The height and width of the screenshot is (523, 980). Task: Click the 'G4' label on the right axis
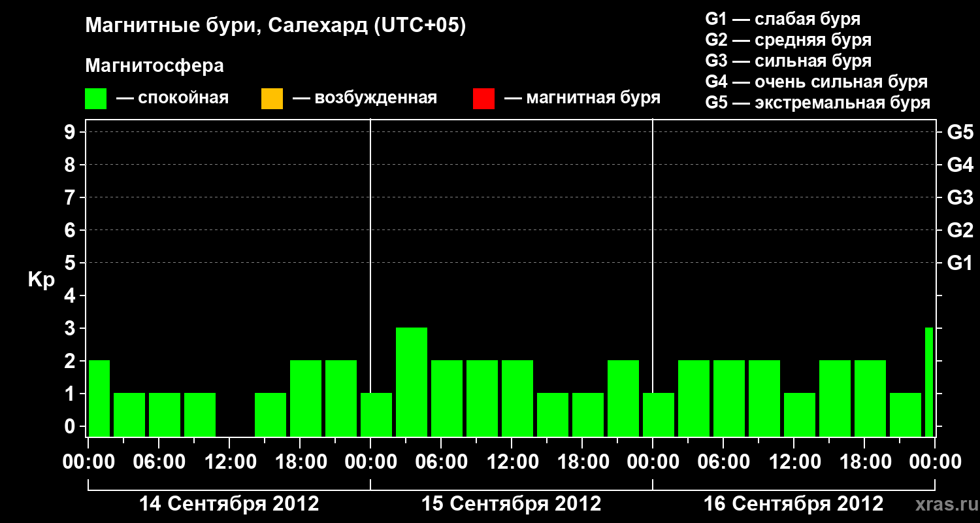960,165
